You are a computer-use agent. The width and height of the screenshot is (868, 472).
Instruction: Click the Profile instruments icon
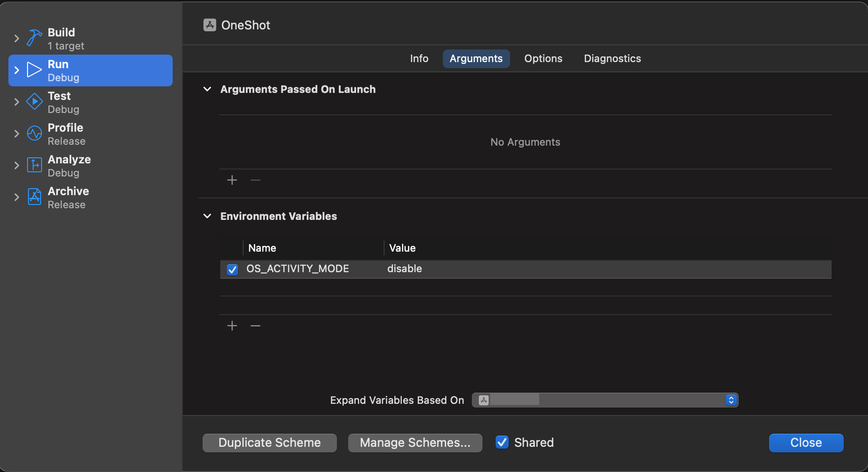click(x=34, y=134)
